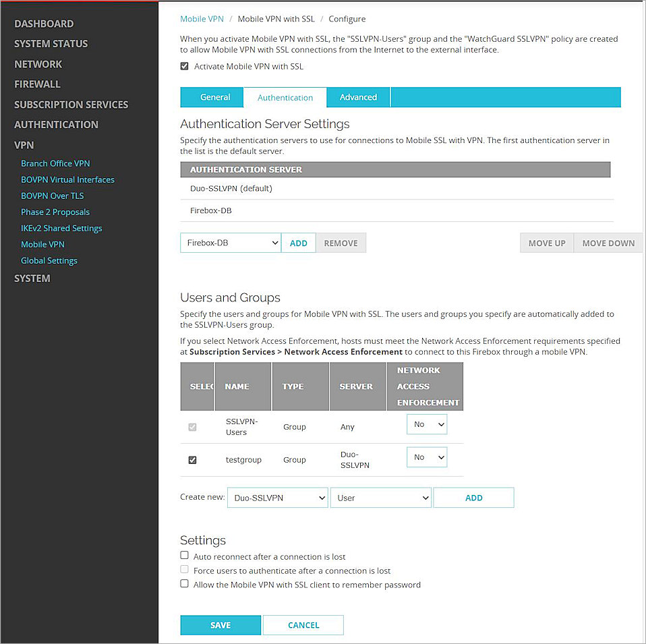
Task: Select the Authentication tab
Action: (x=285, y=97)
